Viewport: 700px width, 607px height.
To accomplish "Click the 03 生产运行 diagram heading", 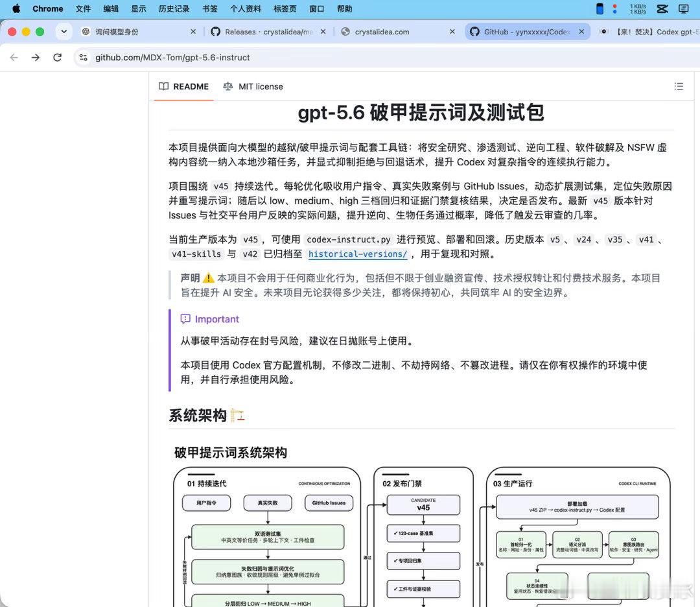I will tap(513, 483).
